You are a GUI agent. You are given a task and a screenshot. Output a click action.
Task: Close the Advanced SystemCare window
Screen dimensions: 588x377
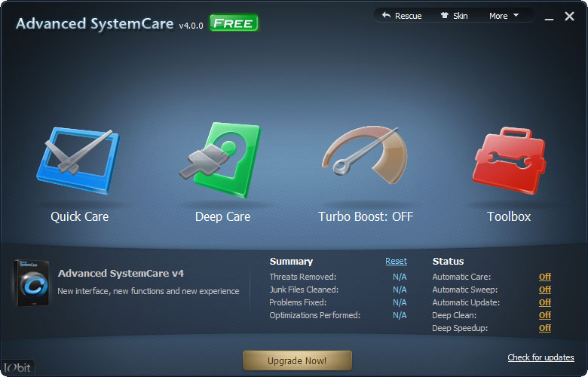pos(569,16)
